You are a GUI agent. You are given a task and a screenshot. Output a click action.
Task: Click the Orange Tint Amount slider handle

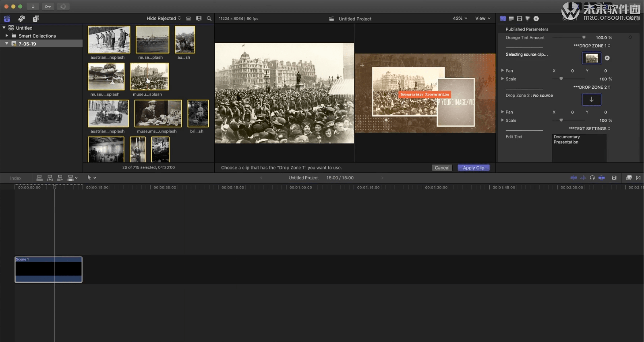(x=584, y=38)
